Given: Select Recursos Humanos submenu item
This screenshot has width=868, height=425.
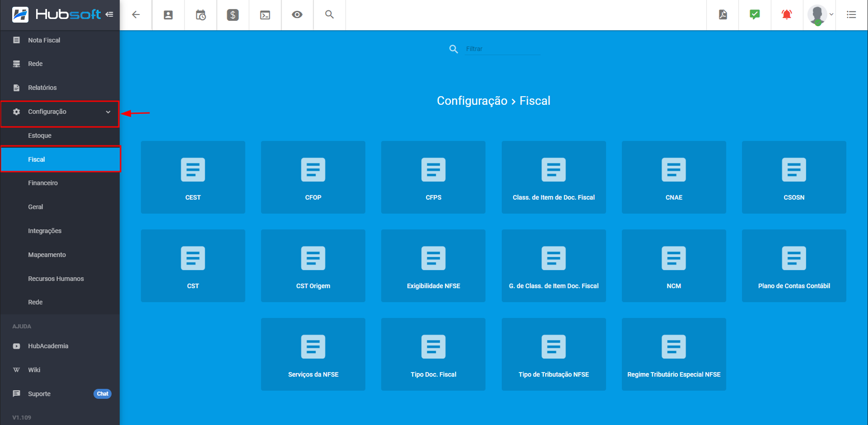Looking at the screenshot, I should (60, 279).
